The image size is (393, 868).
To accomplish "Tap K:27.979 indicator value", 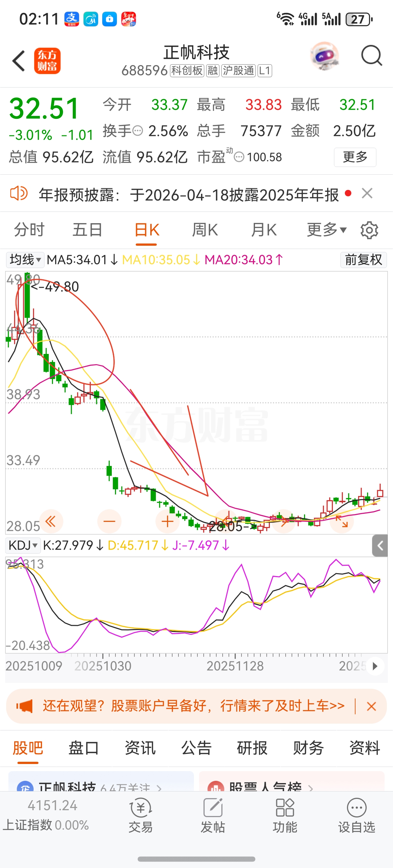I will click(74, 545).
